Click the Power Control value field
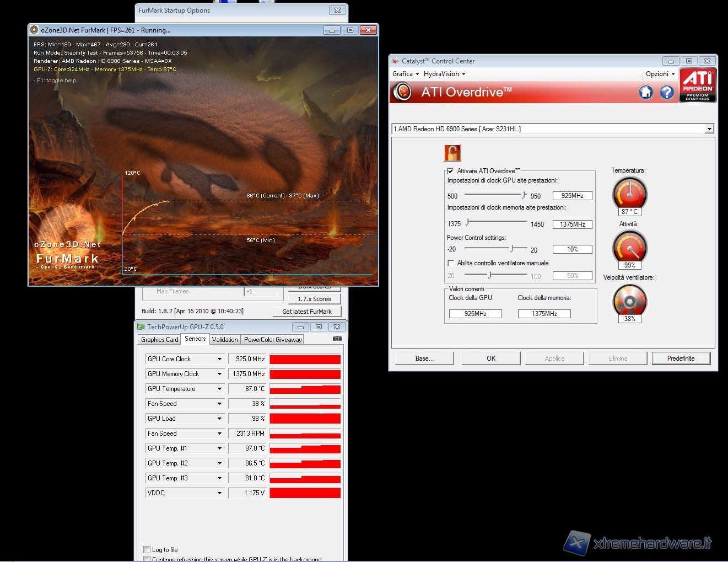The image size is (728, 562). tap(572, 249)
